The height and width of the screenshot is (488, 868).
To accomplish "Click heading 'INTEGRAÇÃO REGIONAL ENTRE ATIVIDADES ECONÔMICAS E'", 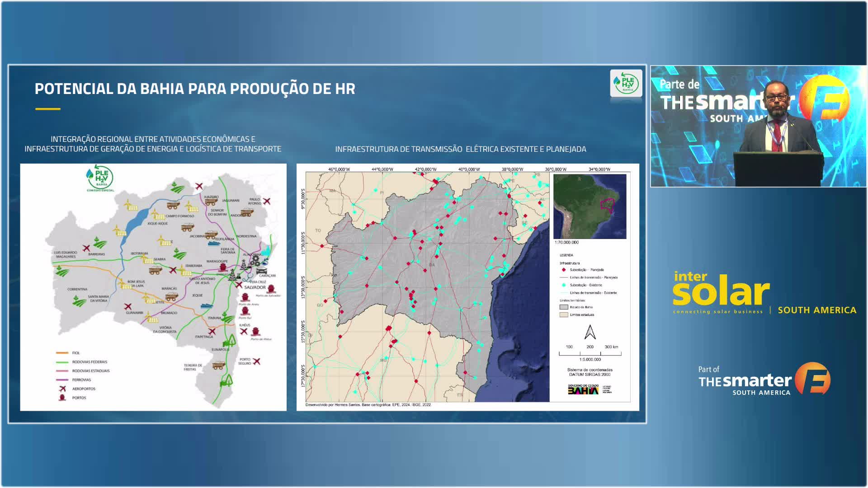I will (x=153, y=139).
